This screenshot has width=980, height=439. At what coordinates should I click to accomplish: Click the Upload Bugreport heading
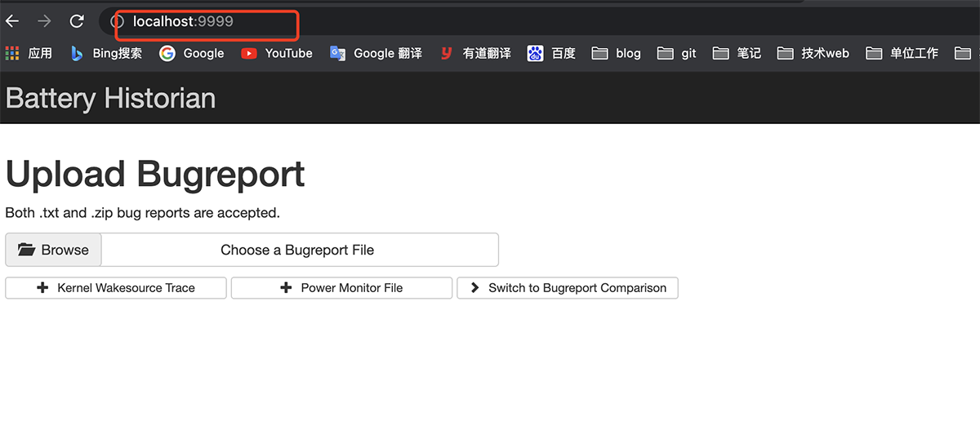[x=155, y=175]
